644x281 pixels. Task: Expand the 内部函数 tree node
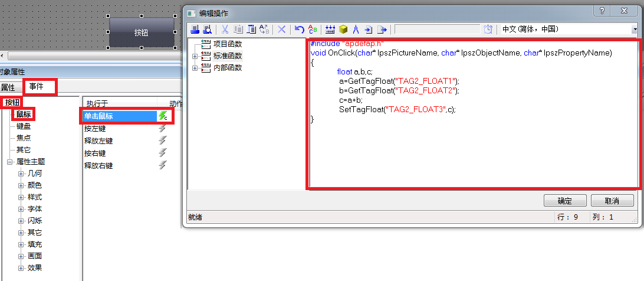click(195, 68)
